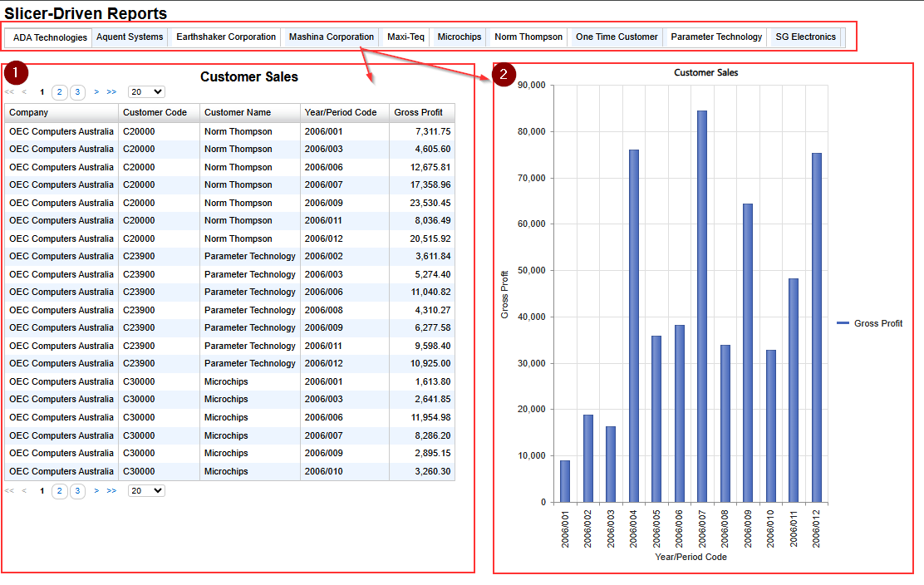Screen dimensions: 924x585
Task: Click first page arrows in bottom pager
Action: tap(9, 491)
